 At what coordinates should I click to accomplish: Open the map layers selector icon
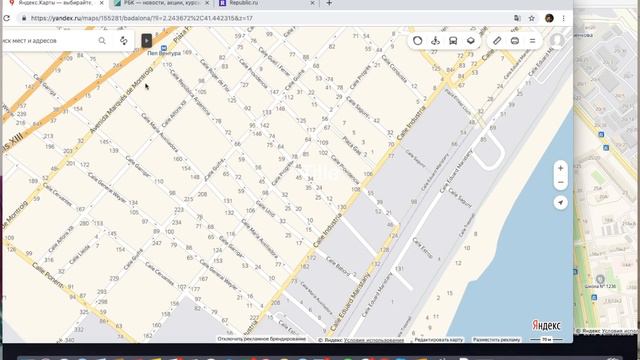[x=471, y=40]
